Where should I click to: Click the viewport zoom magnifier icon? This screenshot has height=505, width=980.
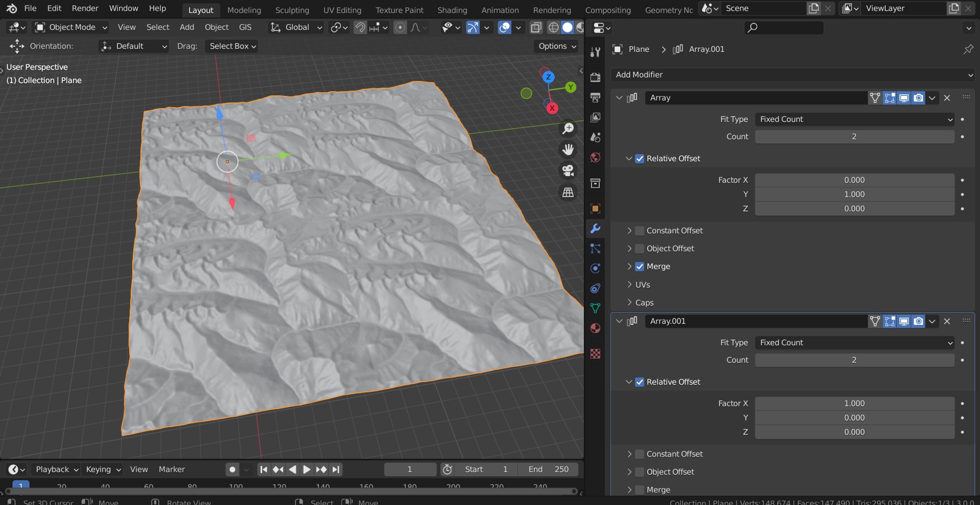pos(568,129)
